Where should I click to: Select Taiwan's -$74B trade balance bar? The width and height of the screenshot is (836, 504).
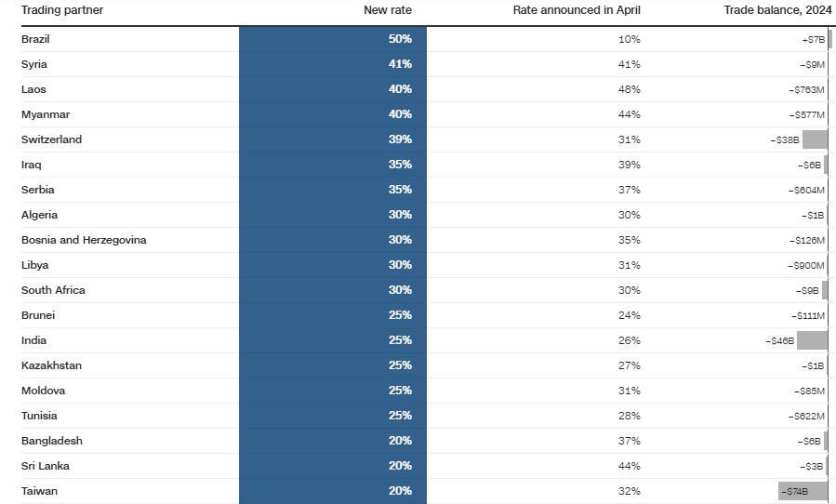[x=803, y=491]
